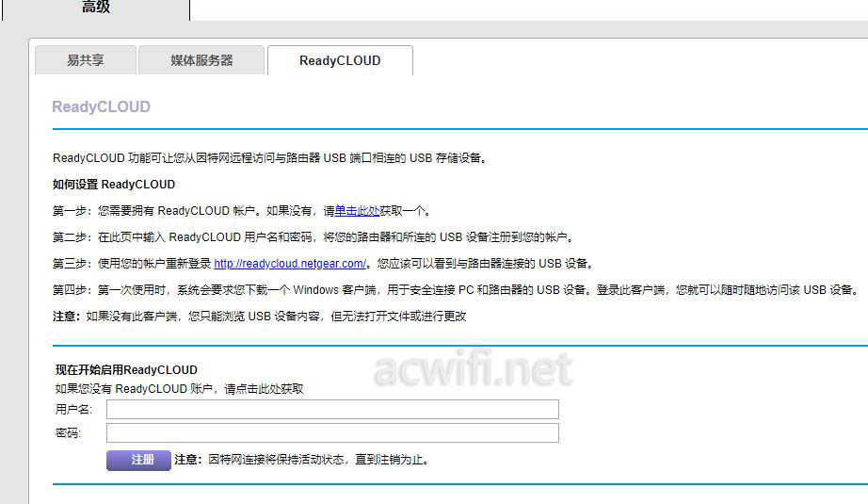Screen dimensions: 868x504
Task: Open the 高级 top-level tab
Action: pyautogui.click(x=96, y=8)
